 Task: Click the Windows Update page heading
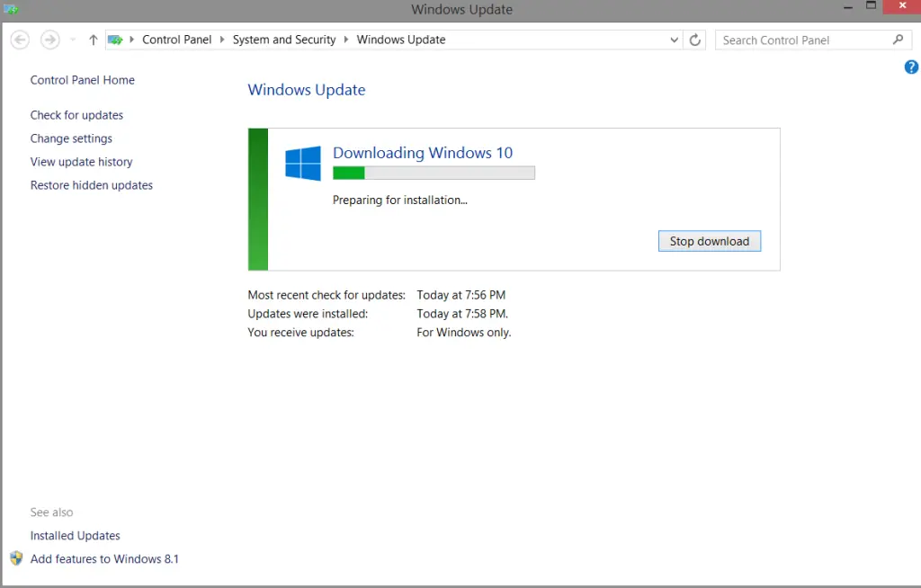pos(307,90)
